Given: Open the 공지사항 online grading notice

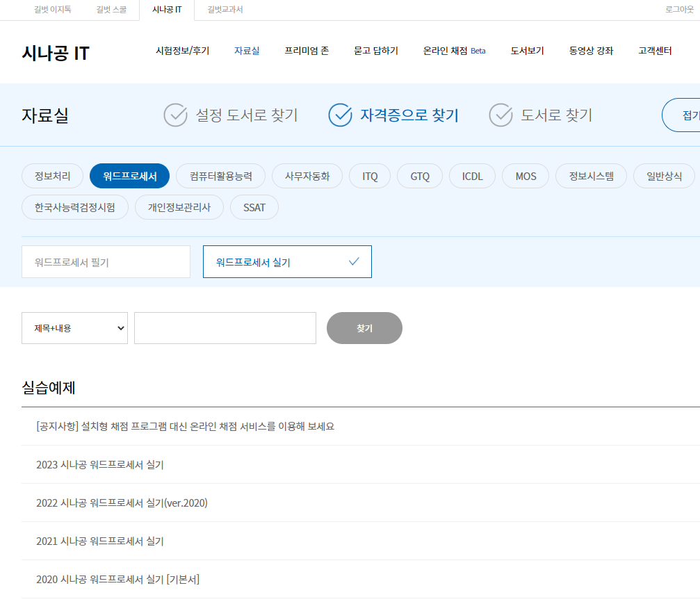Looking at the screenshot, I should (185, 426).
